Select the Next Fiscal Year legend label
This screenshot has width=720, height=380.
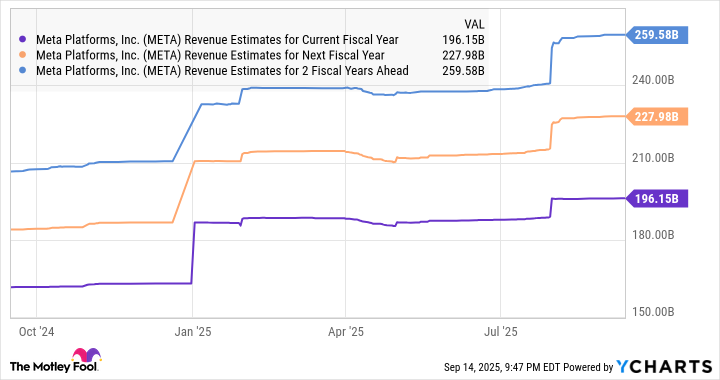click(x=210, y=55)
